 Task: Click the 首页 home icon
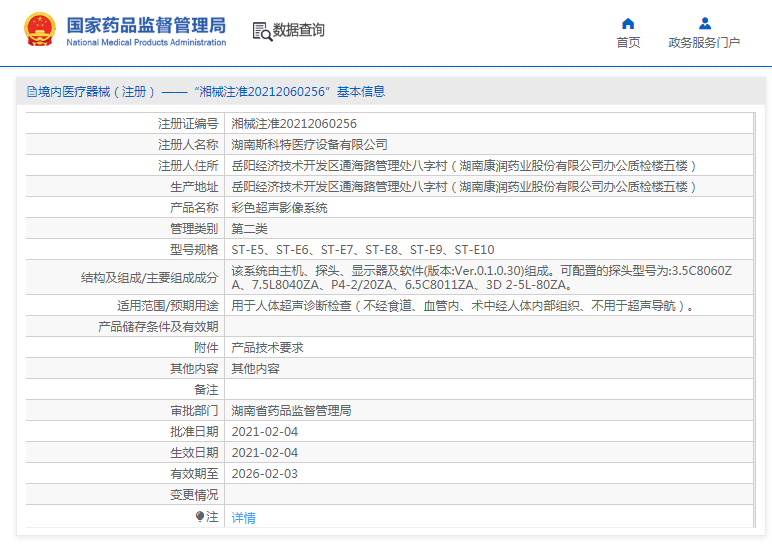(x=628, y=23)
